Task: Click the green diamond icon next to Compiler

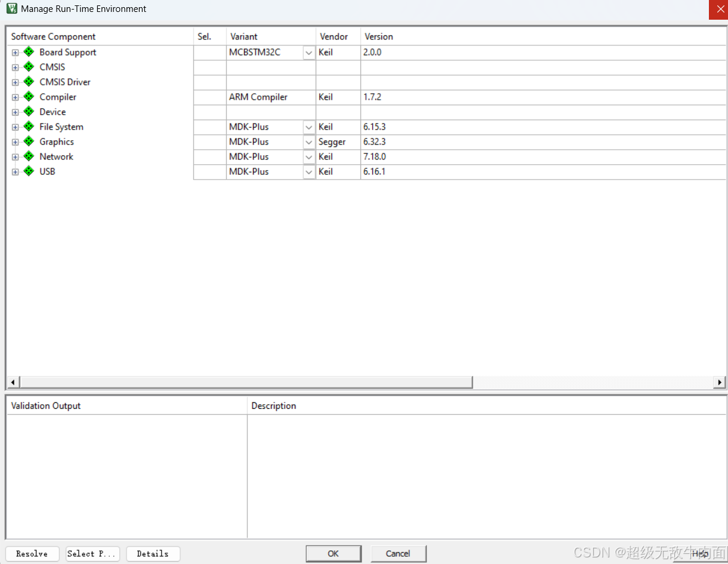Action: coord(29,97)
